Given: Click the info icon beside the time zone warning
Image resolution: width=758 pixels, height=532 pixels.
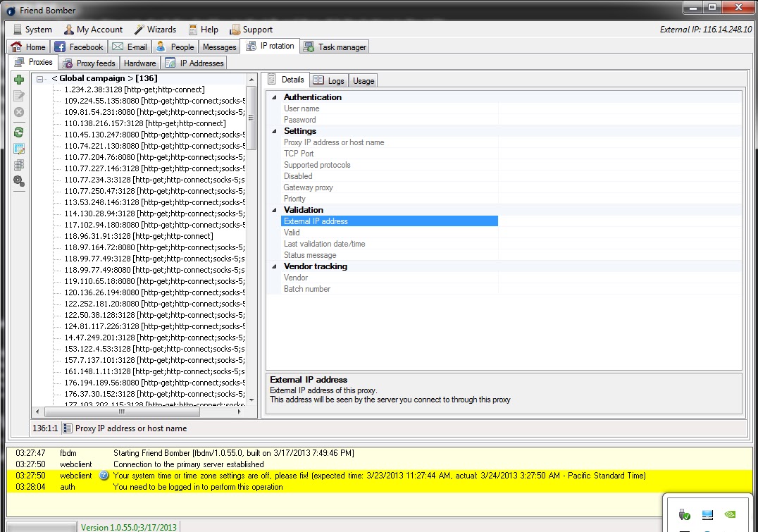Looking at the screenshot, I should click(x=104, y=476).
